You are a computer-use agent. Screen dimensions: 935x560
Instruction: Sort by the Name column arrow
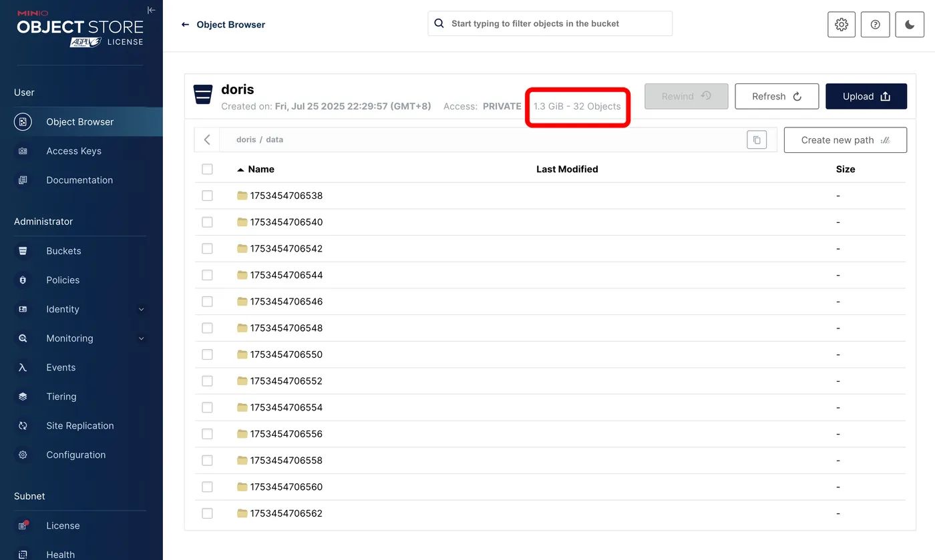tap(240, 170)
